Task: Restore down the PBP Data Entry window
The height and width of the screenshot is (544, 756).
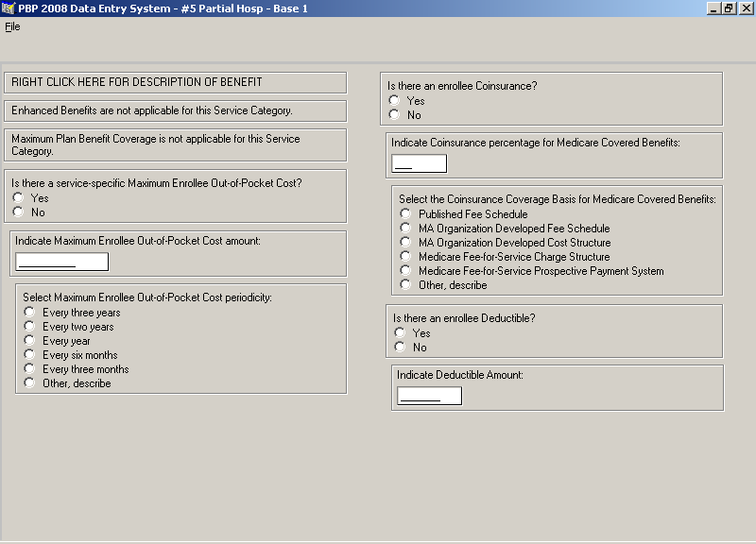Action: click(729, 8)
